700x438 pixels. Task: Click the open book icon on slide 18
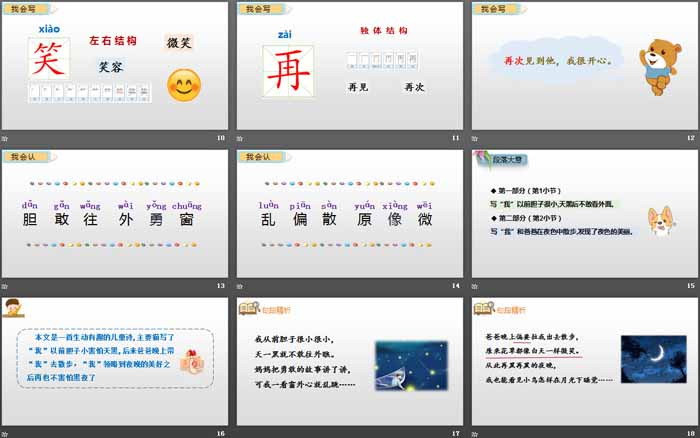tap(481, 307)
